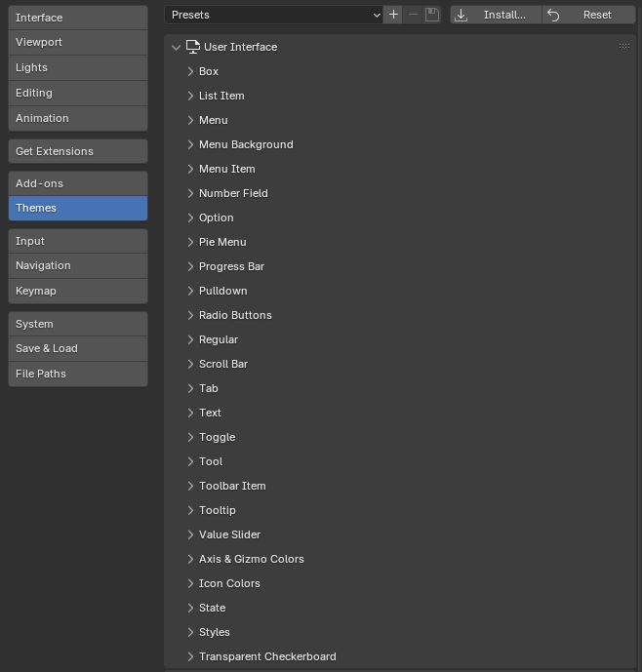The image size is (642, 672).
Task: Click the panel drag grip dots icon
Action: [x=624, y=46]
